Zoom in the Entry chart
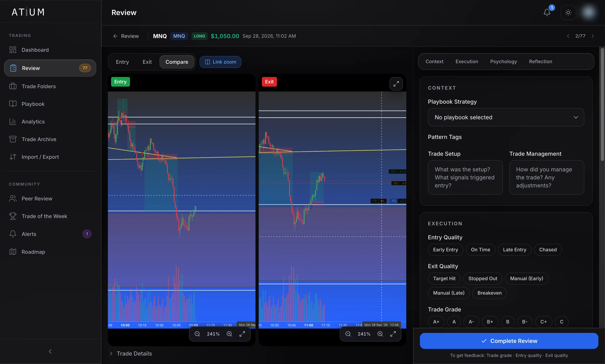The height and width of the screenshot is (364, 605). coord(229,334)
